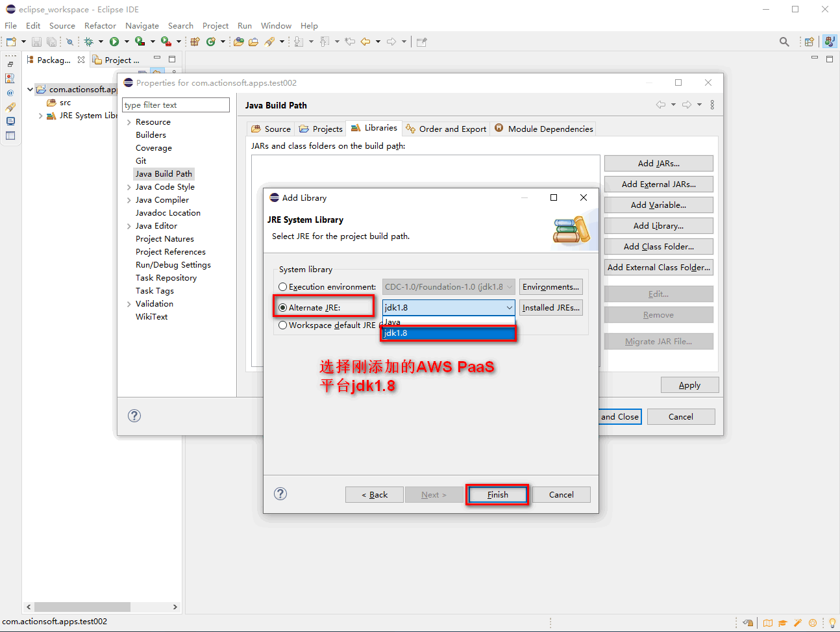
Task: Expand the Java Compiler tree node
Action: (129, 200)
